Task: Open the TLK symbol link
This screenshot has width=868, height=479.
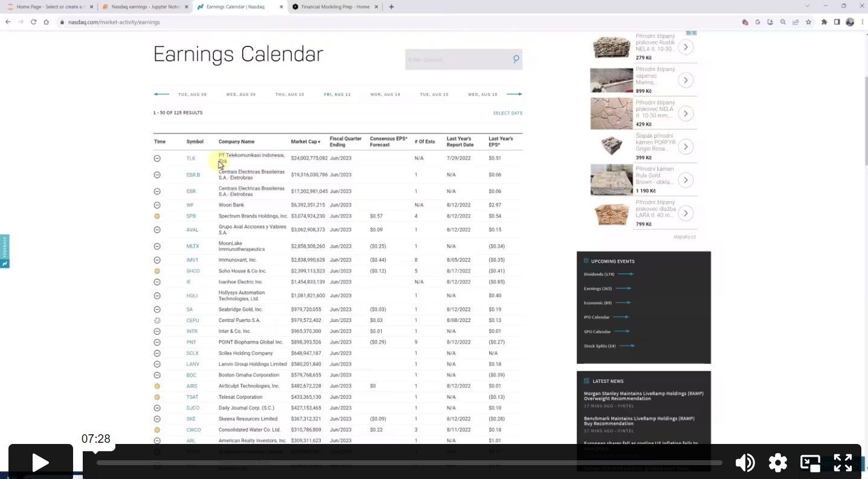Action: [x=191, y=158]
